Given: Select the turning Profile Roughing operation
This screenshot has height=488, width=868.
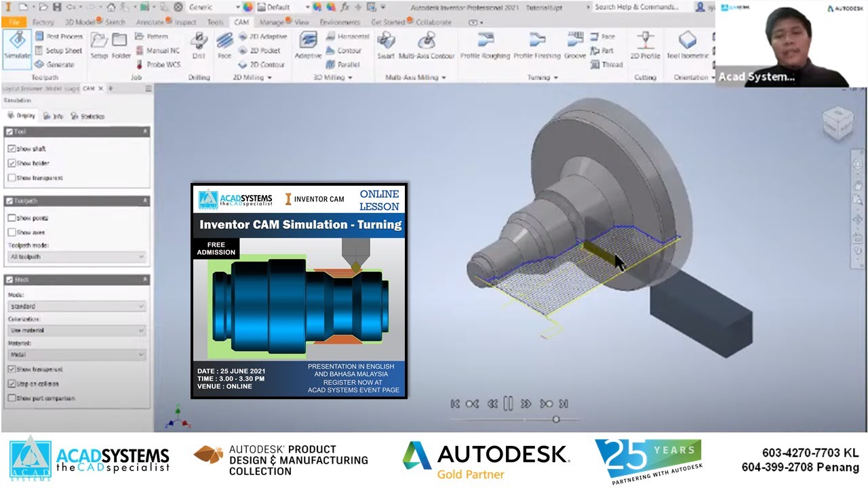Looking at the screenshot, I should 485,46.
